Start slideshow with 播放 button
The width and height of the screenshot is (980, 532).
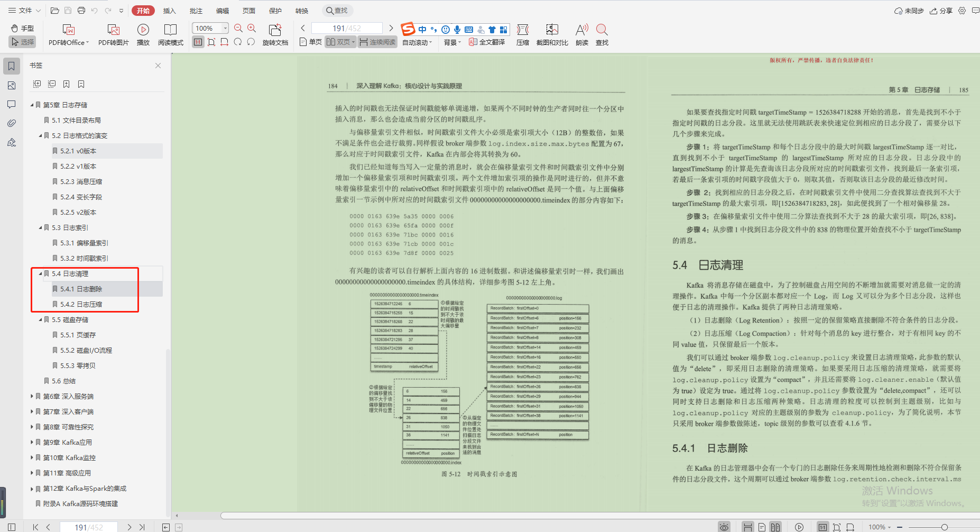point(143,35)
